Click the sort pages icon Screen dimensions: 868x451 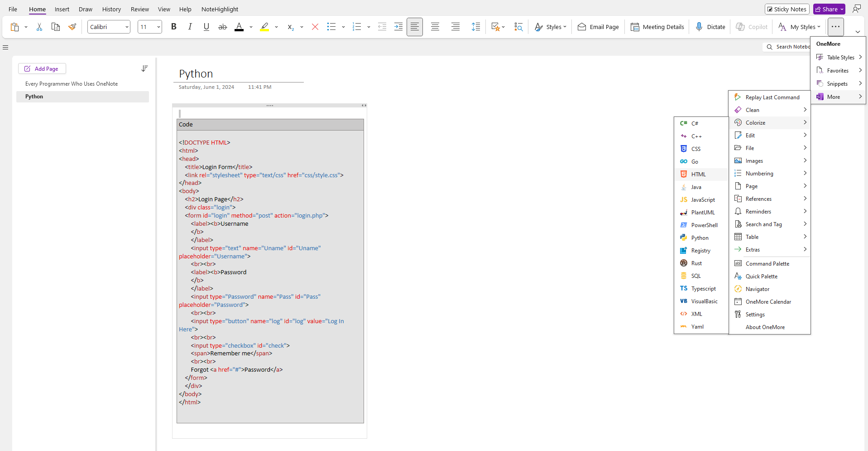point(144,68)
